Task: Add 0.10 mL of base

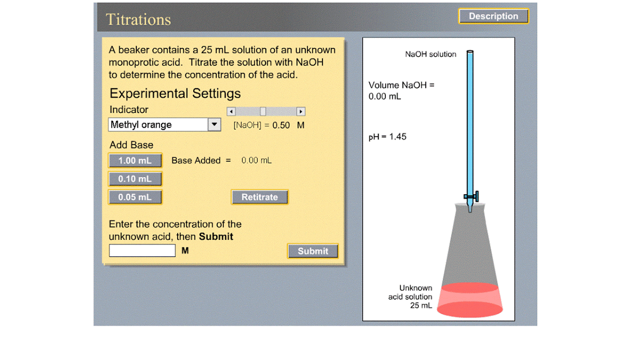Action: click(x=135, y=178)
